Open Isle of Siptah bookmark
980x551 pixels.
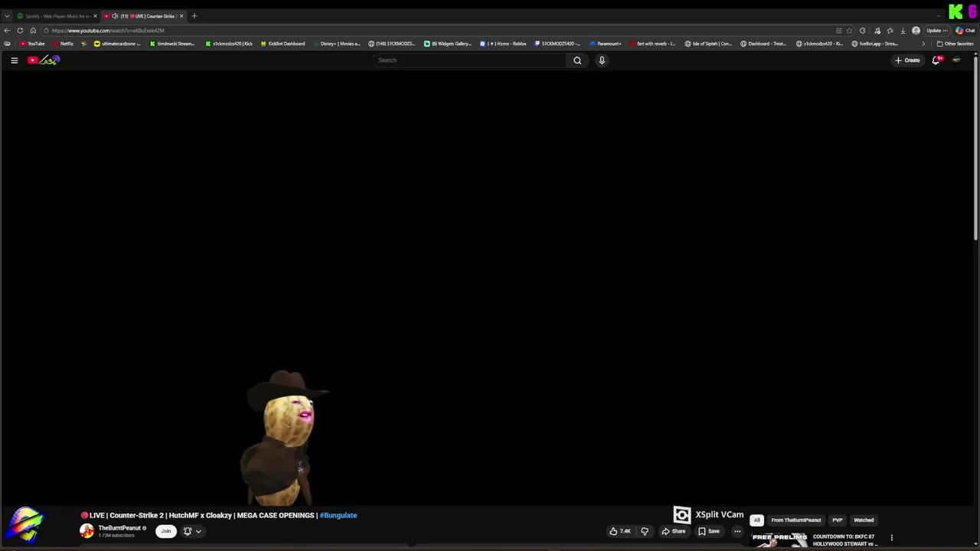coord(708,44)
